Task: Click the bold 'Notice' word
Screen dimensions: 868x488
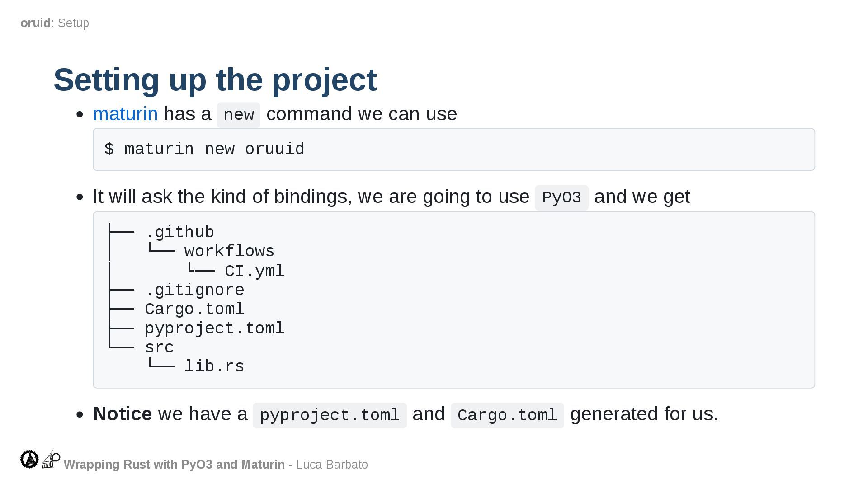Action: [122, 414]
